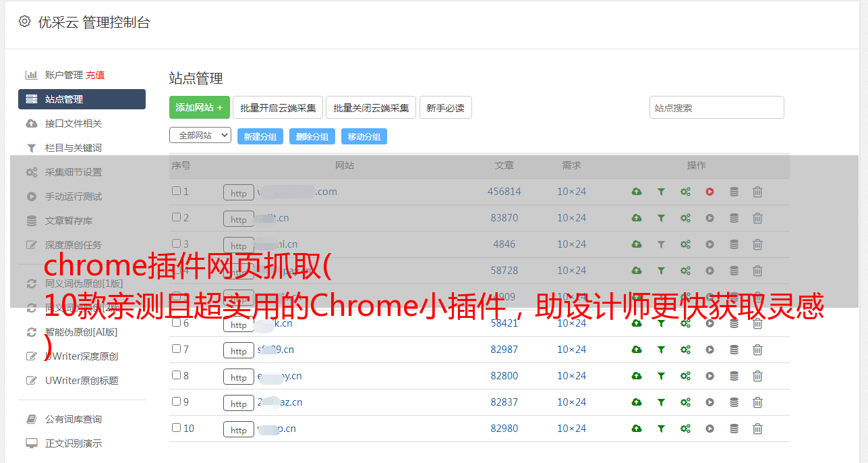
Task: Select 站点管理 in the sidebar
Action: point(82,99)
